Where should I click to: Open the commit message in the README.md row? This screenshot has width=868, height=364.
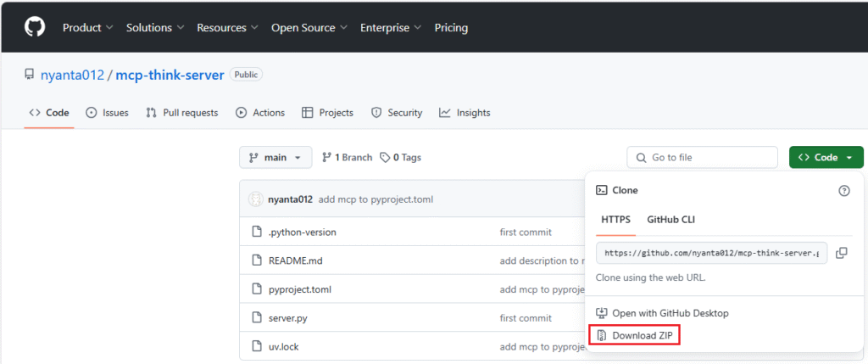[542, 260]
